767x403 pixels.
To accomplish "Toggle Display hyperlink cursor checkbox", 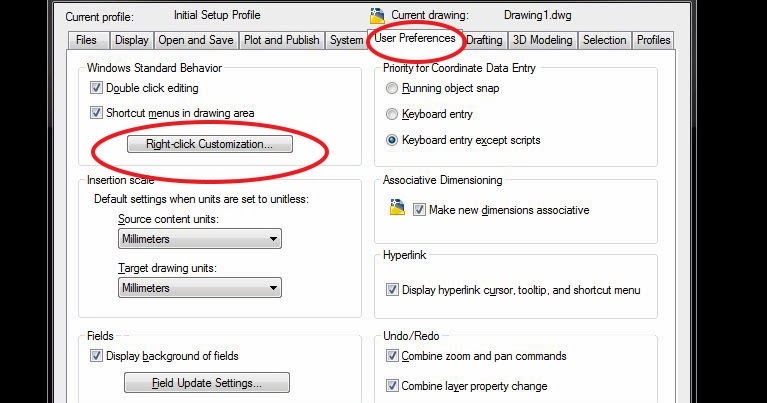I will (392, 290).
